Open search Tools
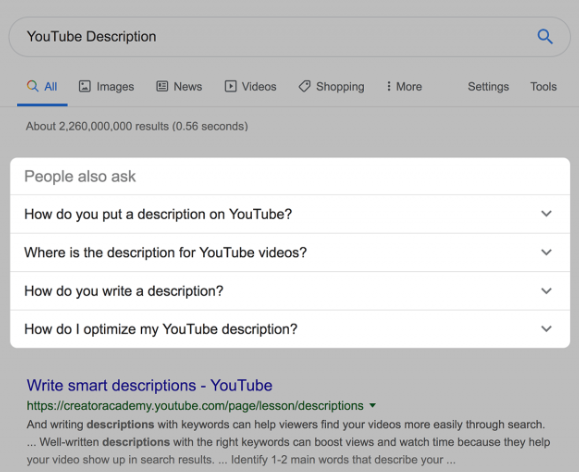The image size is (579, 472). (x=543, y=87)
